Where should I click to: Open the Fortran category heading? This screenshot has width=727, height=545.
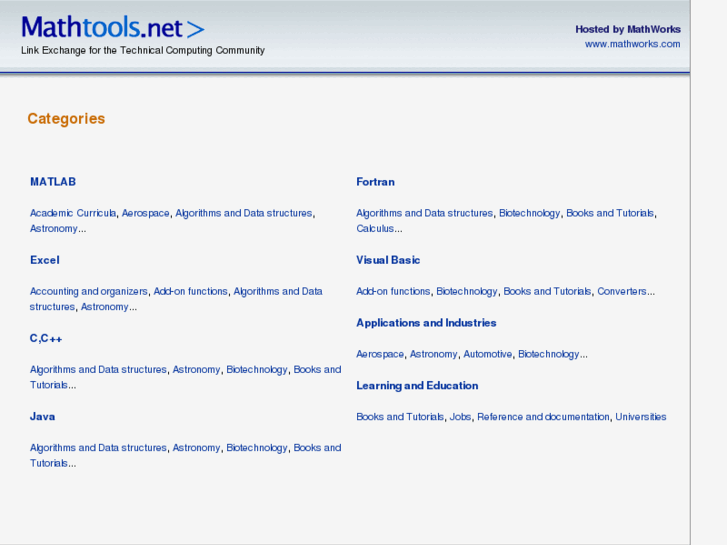[x=376, y=182]
